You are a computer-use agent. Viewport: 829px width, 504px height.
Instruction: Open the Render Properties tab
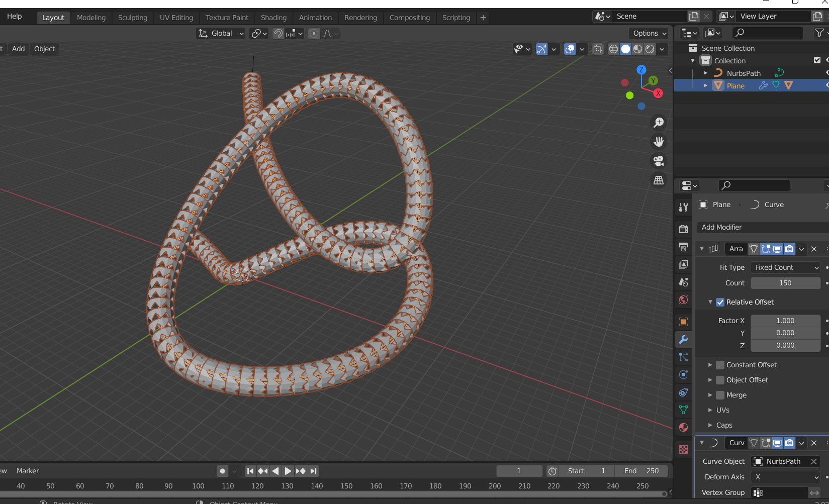[x=683, y=229]
